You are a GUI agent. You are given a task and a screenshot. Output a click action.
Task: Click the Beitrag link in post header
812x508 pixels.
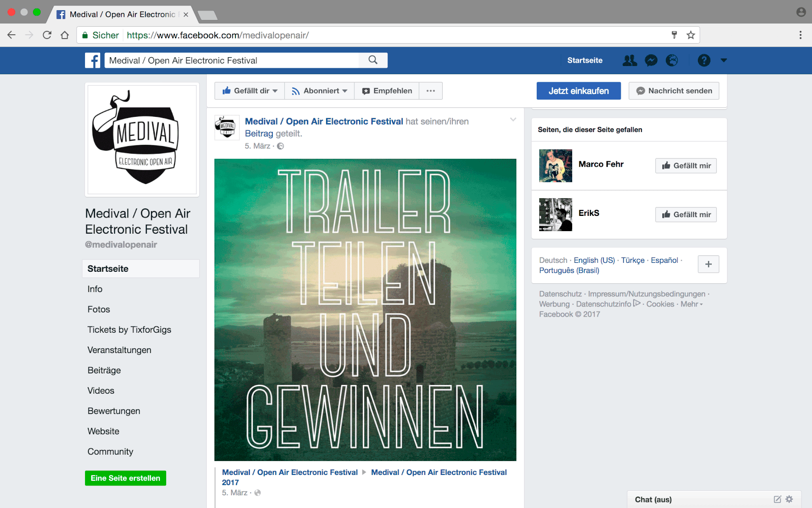click(259, 134)
